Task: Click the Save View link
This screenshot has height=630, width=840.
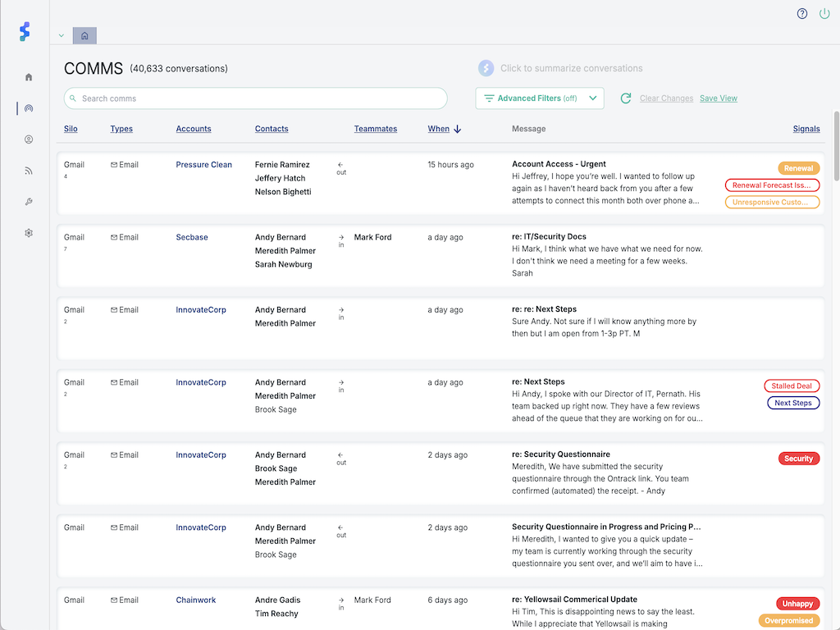Action: pos(718,98)
